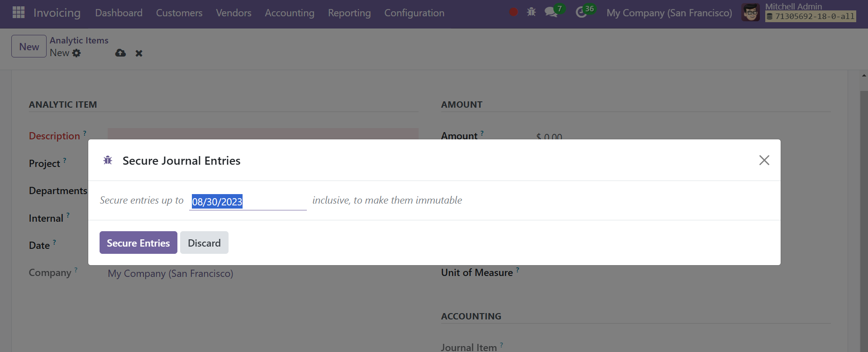868x352 pixels.
Task: Click the Description input field
Action: click(x=263, y=134)
